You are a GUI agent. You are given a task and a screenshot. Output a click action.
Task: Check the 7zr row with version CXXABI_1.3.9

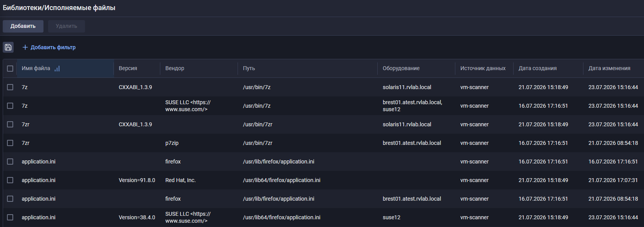[10, 124]
